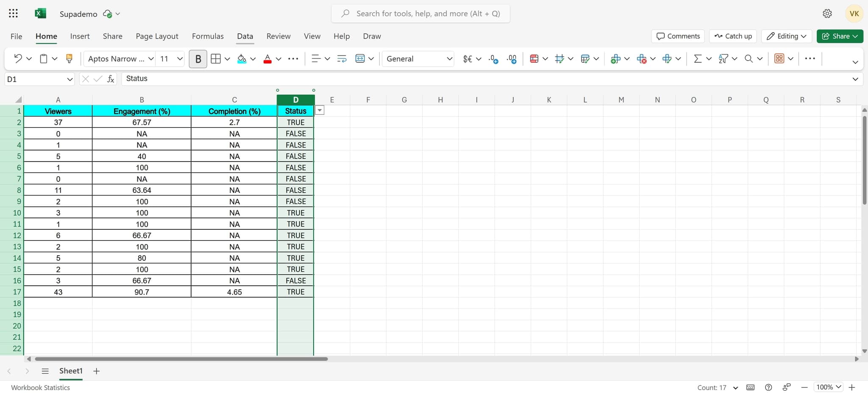The image size is (868, 393).
Task: Open the font size dropdown
Action: point(179,59)
